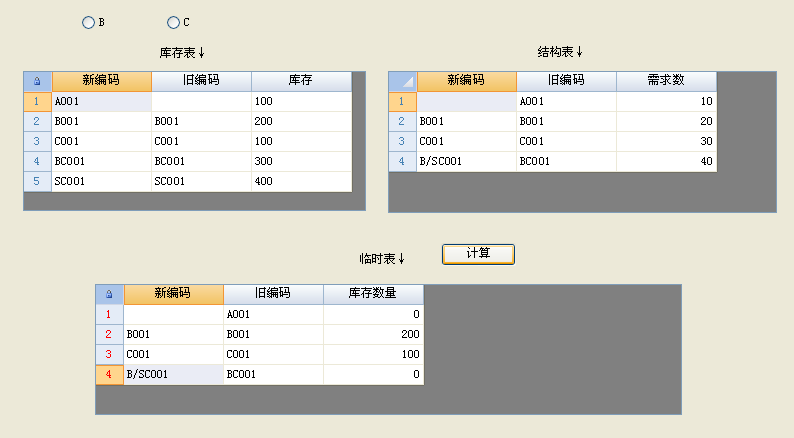Click select-all corner of 结构表 grid

(x=402, y=81)
